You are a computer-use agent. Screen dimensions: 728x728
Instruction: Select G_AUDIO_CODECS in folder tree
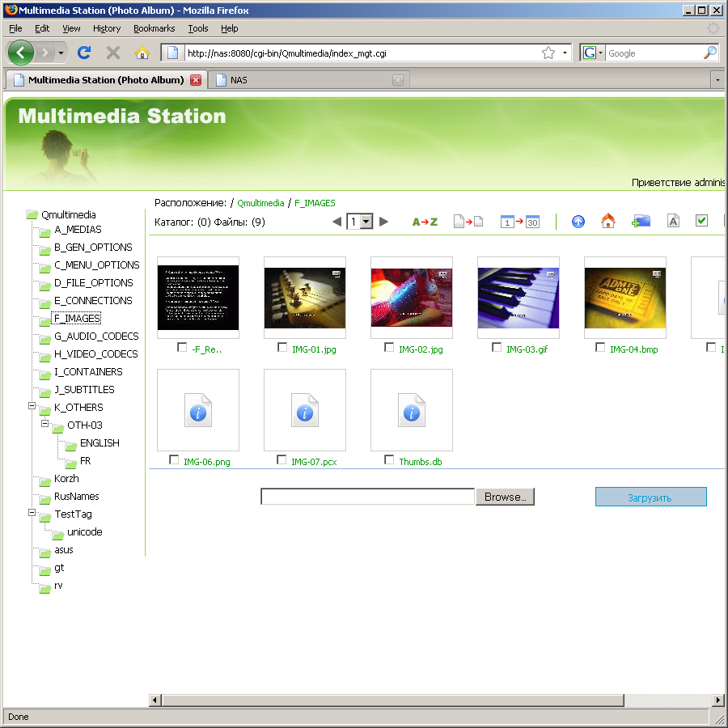point(96,336)
